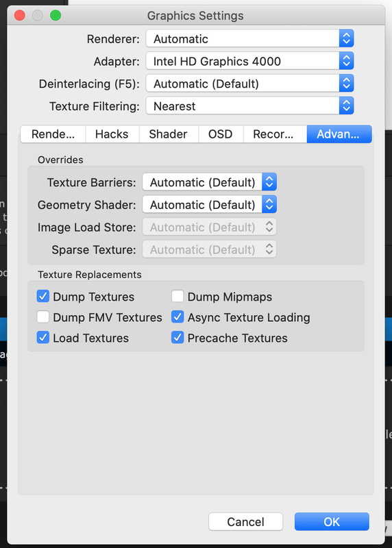This screenshot has height=548, width=392.
Task: Select the Renderer settings tab
Action: point(53,134)
